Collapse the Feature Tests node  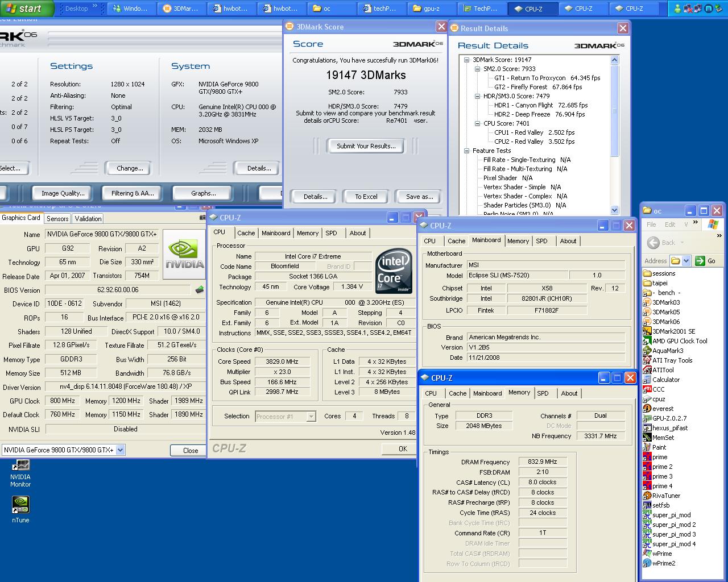466,151
